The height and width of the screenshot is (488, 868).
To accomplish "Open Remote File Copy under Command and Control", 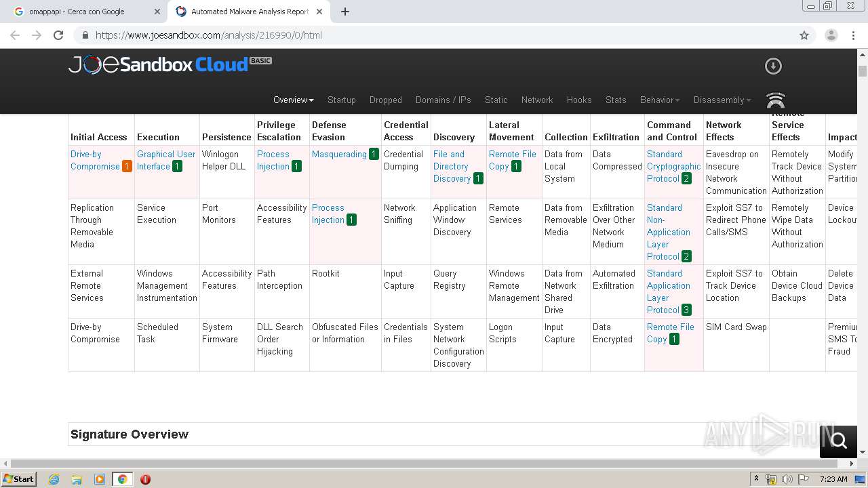I will (670, 333).
